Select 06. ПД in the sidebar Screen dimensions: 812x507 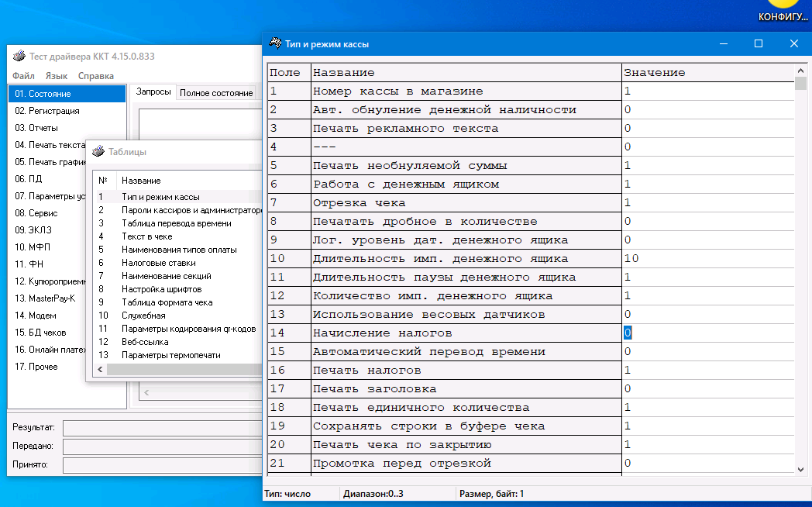tap(47, 178)
